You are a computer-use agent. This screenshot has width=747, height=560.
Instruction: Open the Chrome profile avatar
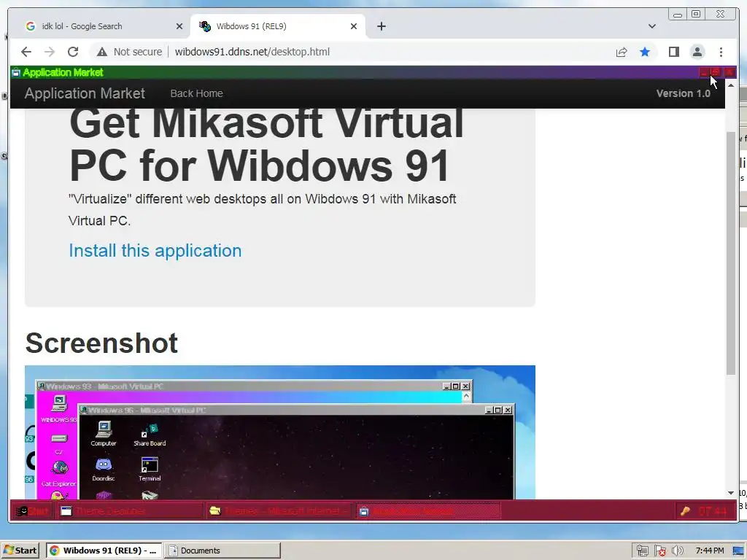tap(697, 52)
